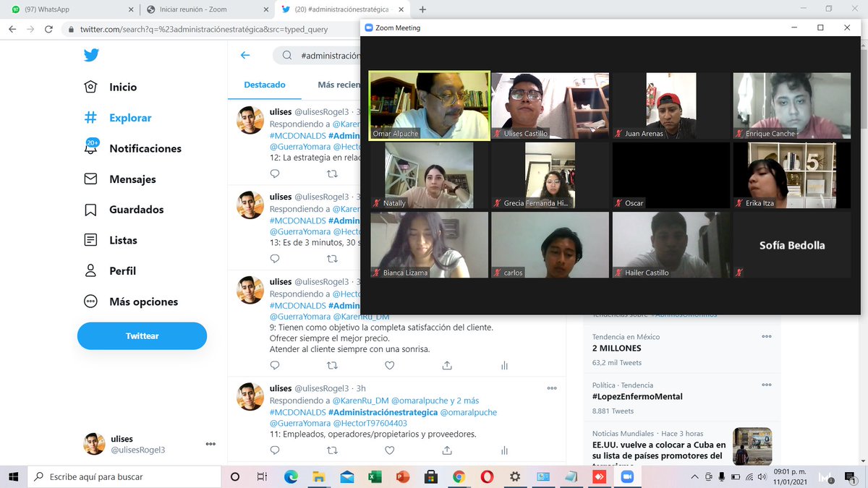Image resolution: width=868 pixels, height=488 pixels.
Task: Open Zoom from the taskbar
Action: coord(626,477)
